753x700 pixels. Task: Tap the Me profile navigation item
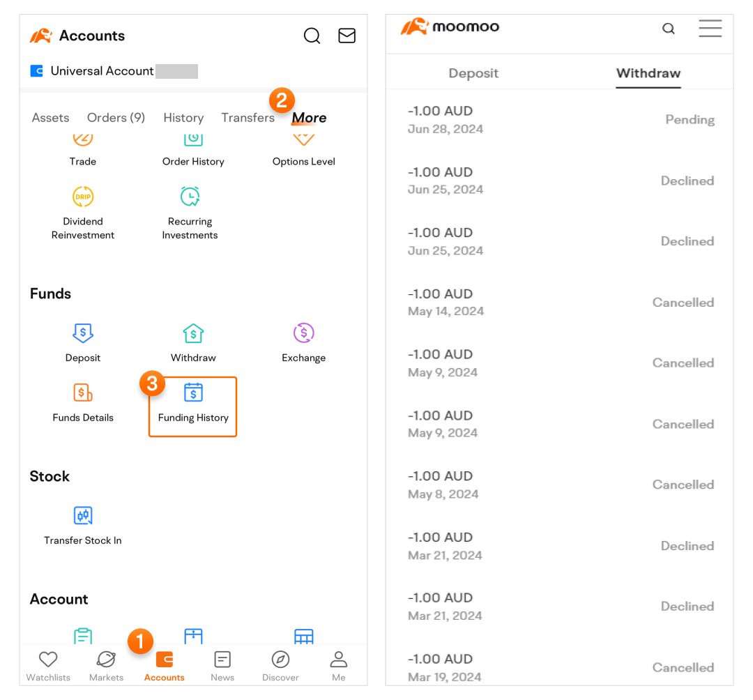(x=339, y=666)
